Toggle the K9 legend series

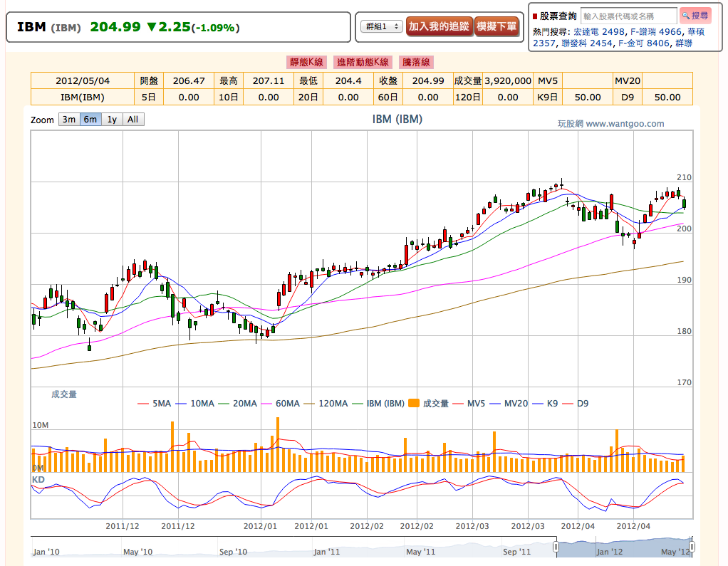point(546,404)
